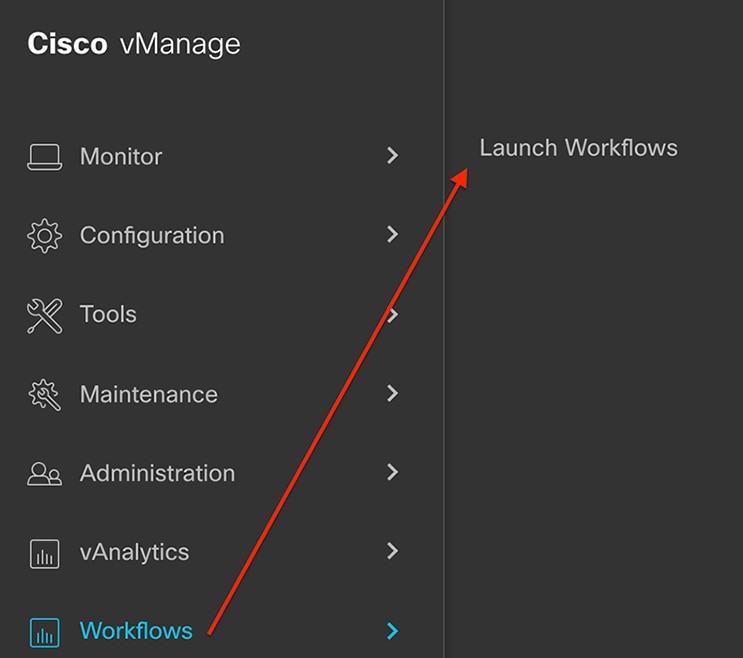This screenshot has width=743, height=658.
Task: Click the Tools wrench and screwdriver icon
Action: point(45,315)
